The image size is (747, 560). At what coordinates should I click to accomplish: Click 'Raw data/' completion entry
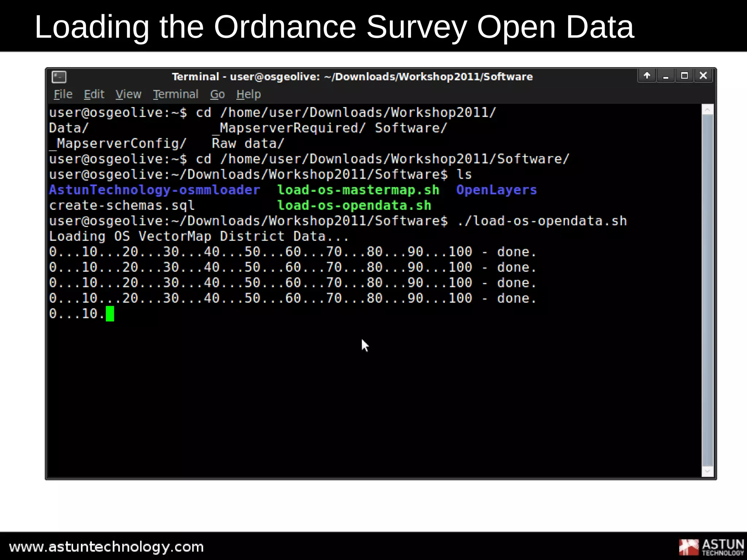(x=248, y=144)
